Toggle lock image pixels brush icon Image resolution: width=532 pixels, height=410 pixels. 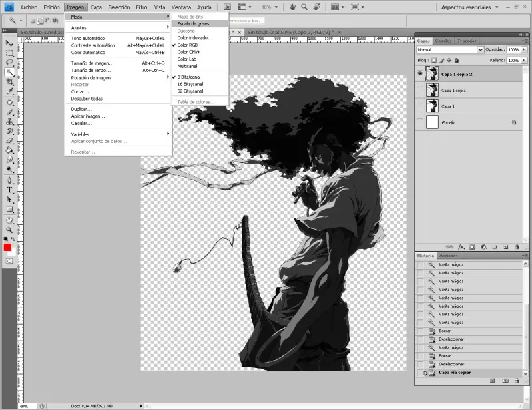click(x=441, y=60)
